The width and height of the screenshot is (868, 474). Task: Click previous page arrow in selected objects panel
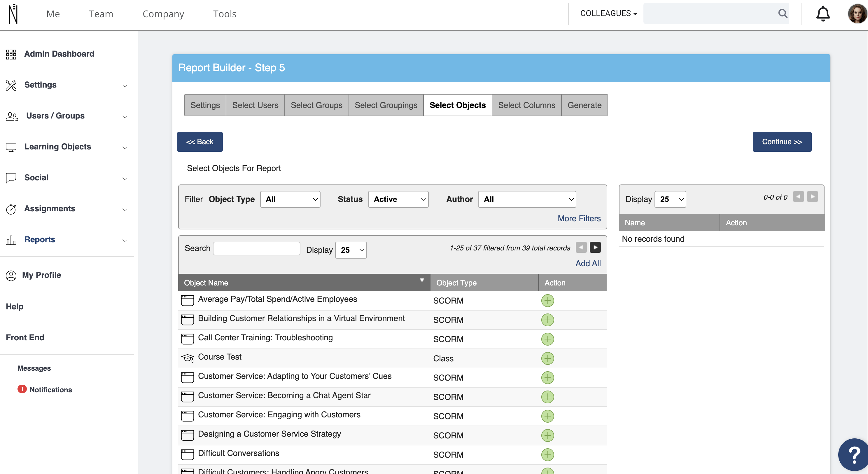tap(798, 196)
